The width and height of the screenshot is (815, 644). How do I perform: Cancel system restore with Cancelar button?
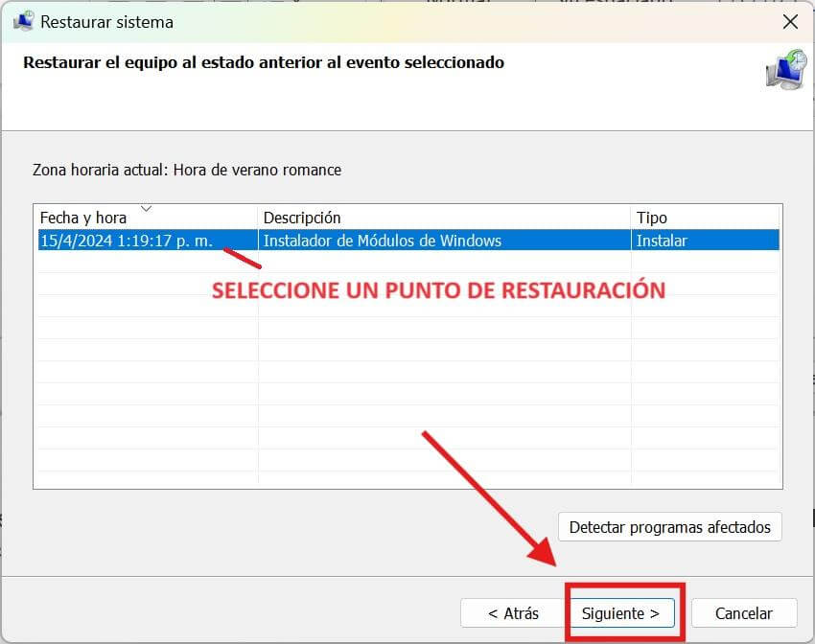coord(743,612)
